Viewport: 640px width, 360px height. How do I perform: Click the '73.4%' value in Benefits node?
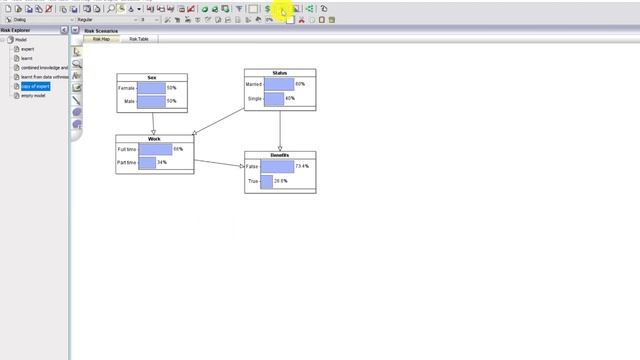click(302, 166)
